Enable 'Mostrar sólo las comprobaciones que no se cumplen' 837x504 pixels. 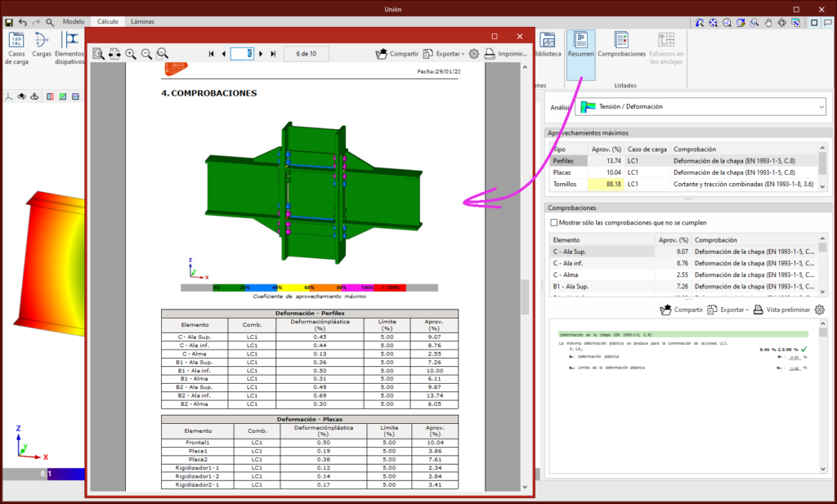pyautogui.click(x=555, y=222)
